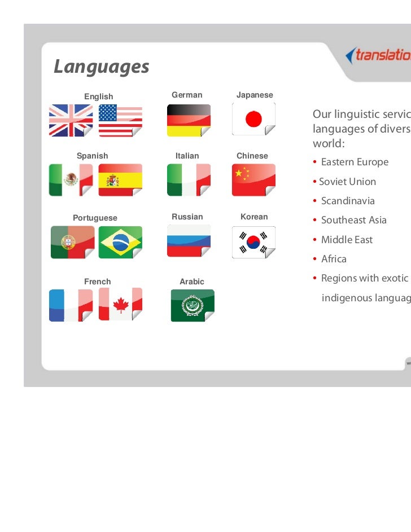Click the Scandinavia bullet text

click(x=348, y=201)
